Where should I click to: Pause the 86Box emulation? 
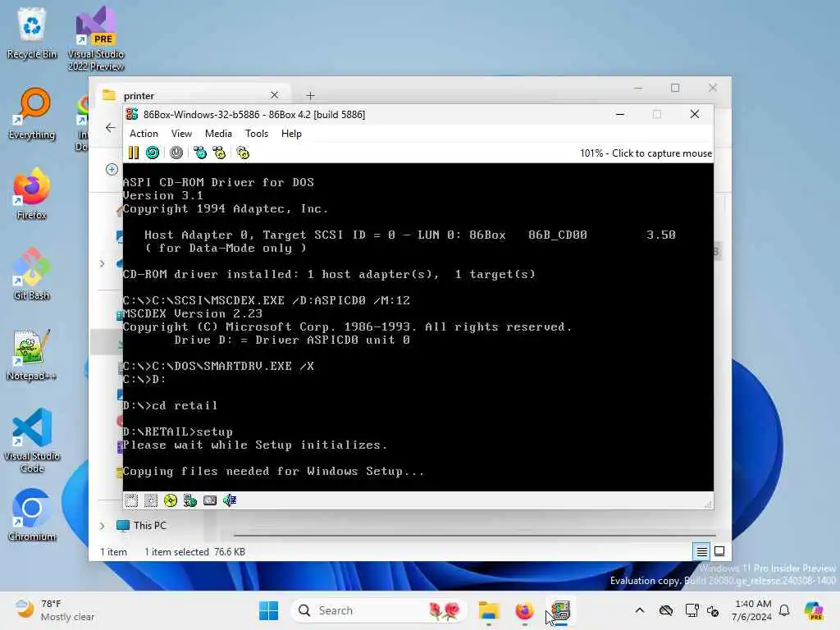134,153
